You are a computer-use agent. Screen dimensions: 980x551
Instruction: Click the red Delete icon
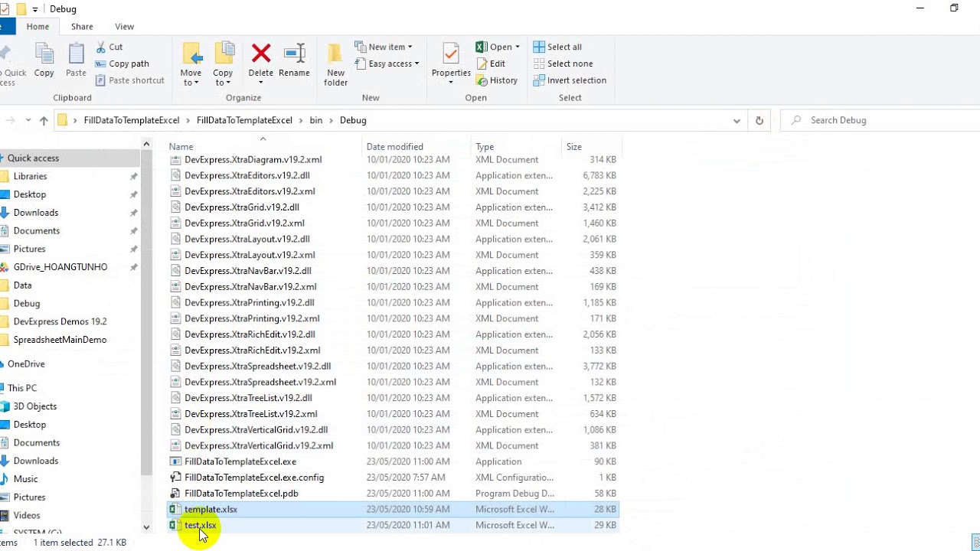pos(261,54)
